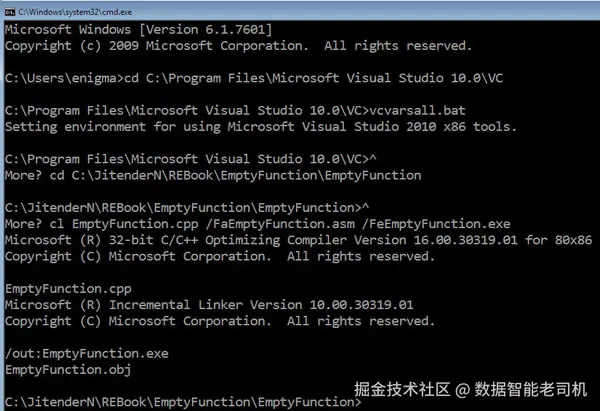This screenshot has height=411, width=600.
Task: Click the More? cd C:\JitenderN line
Action: coord(213,175)
